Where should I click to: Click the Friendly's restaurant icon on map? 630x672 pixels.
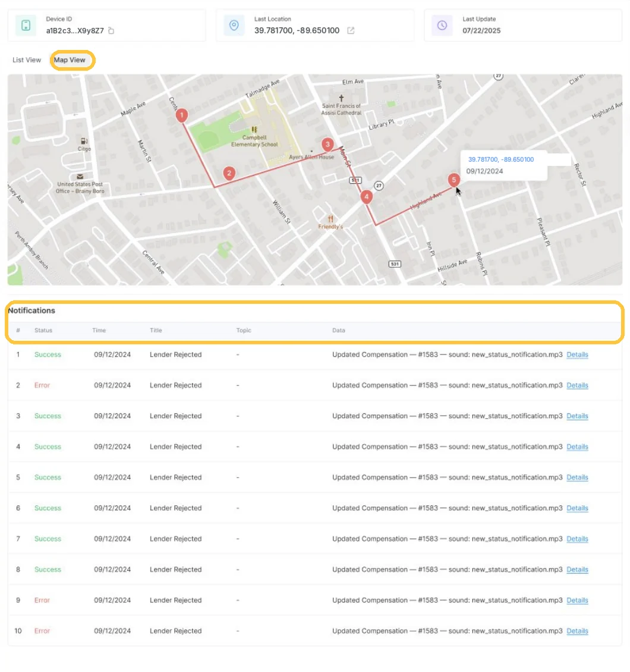pos(330,219)
